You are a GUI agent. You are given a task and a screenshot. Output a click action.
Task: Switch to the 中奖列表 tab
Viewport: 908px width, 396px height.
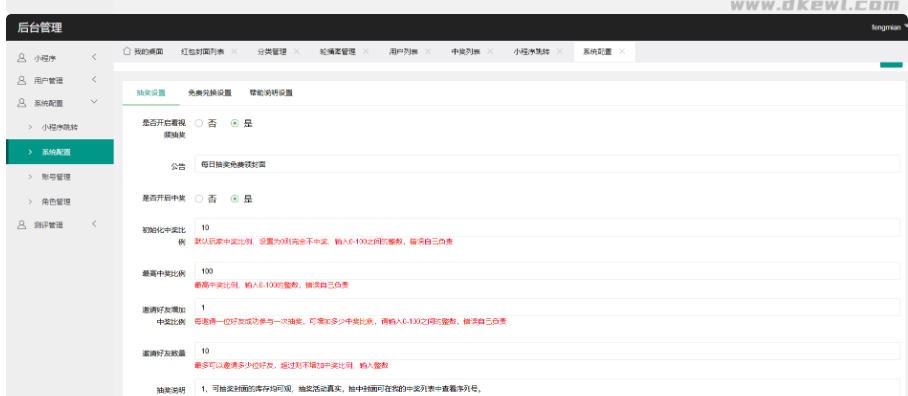[x=466, y=52]
